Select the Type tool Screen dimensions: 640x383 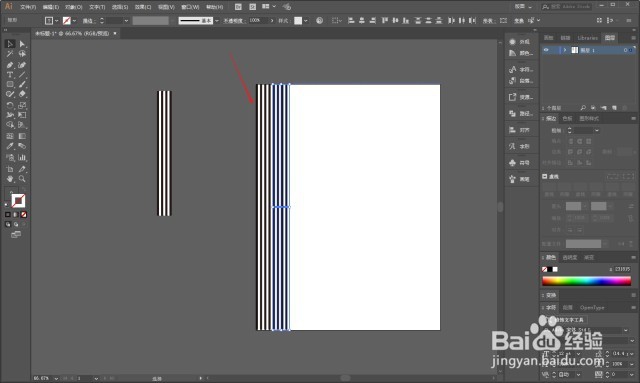point(10,75)
